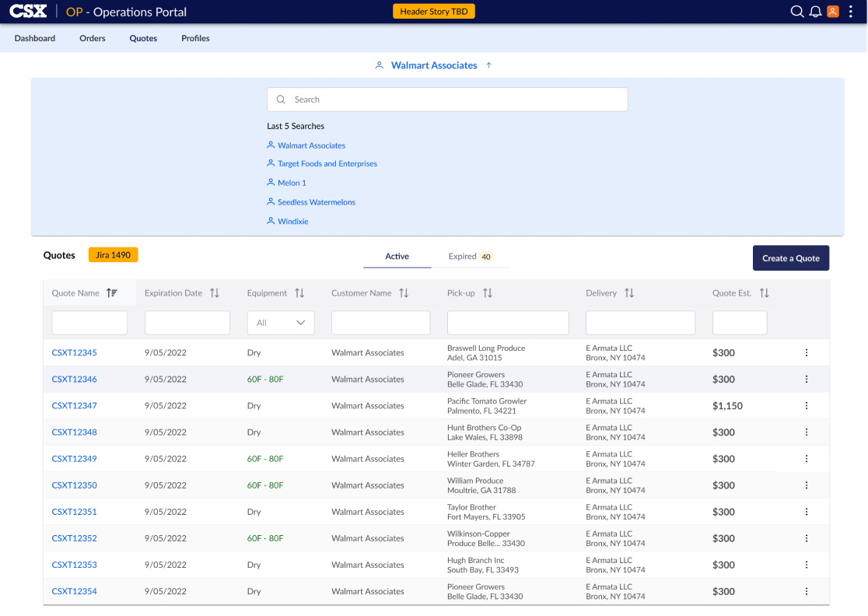Click Hugh Branch Inc pick-up cell
The width and height of the screenshot is (868, 616).
tap(483, 565)
